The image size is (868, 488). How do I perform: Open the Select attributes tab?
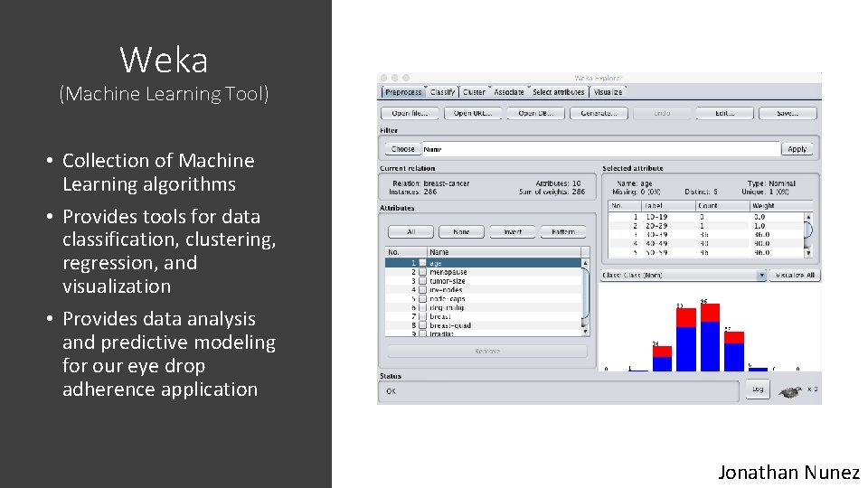click(558, 92)
